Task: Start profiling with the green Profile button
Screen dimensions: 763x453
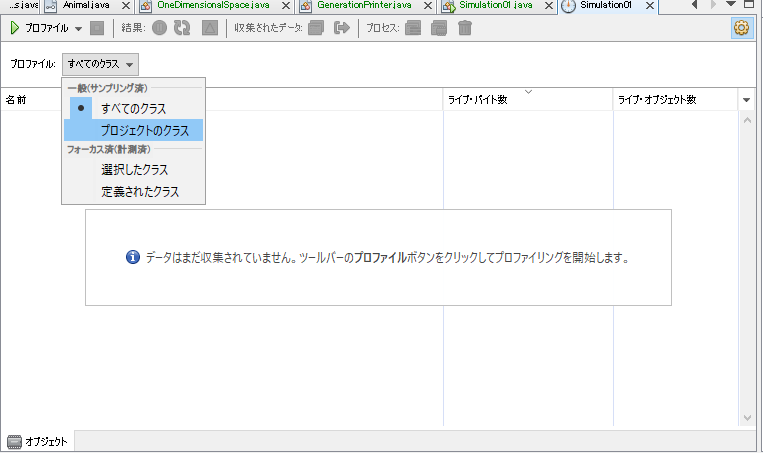Action: (39, 28)
